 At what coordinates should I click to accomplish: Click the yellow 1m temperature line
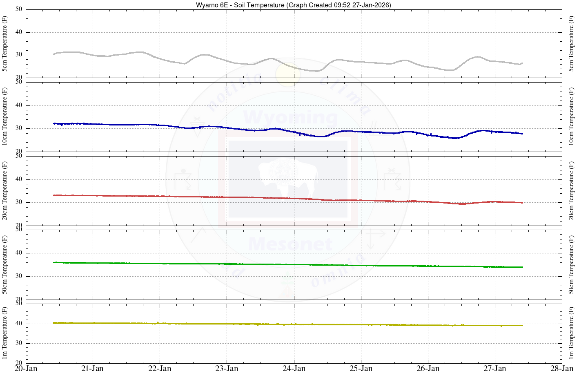tap(286, 325)
